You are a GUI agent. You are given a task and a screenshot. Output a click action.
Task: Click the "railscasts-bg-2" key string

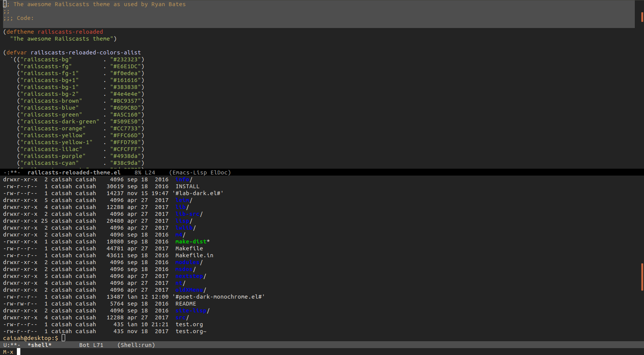49,94
